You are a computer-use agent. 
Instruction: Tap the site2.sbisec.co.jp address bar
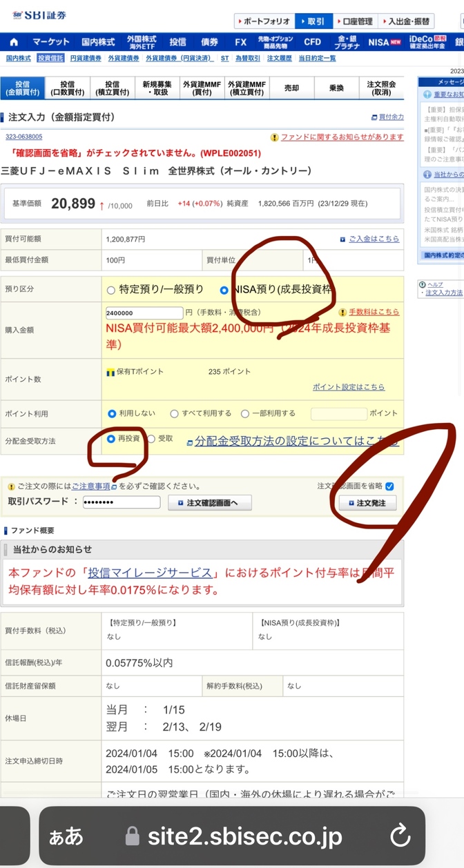click(232, 837)
